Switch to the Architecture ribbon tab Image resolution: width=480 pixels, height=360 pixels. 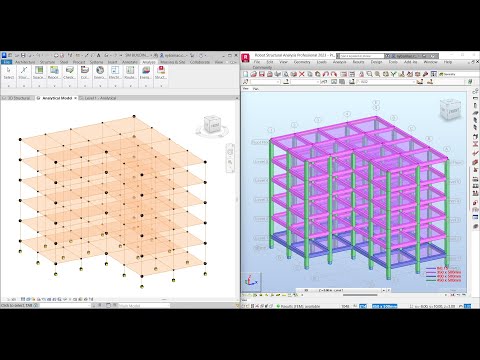(x=25, y=62)
